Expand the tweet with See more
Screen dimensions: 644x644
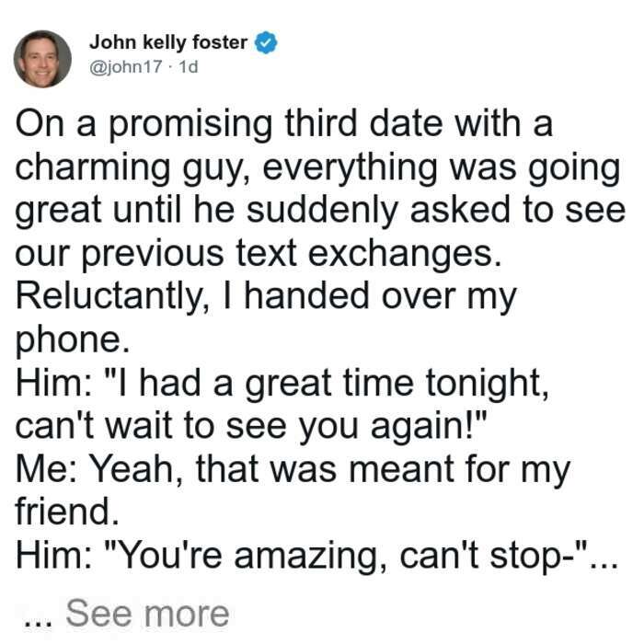coord(147,614)
